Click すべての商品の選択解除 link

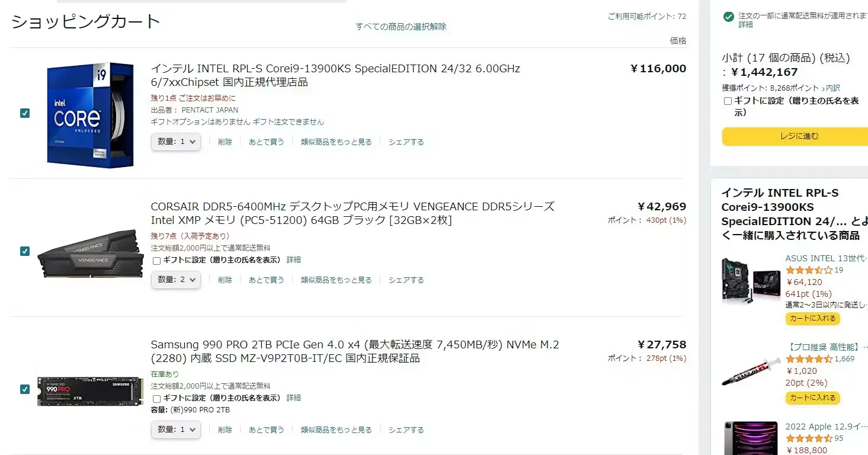pyautogui.click(x=401, y=27)
